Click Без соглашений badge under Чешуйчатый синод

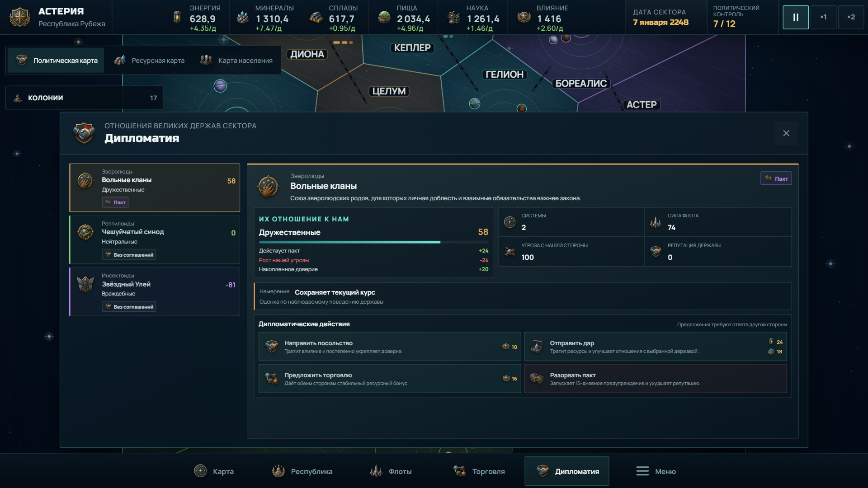129,254
